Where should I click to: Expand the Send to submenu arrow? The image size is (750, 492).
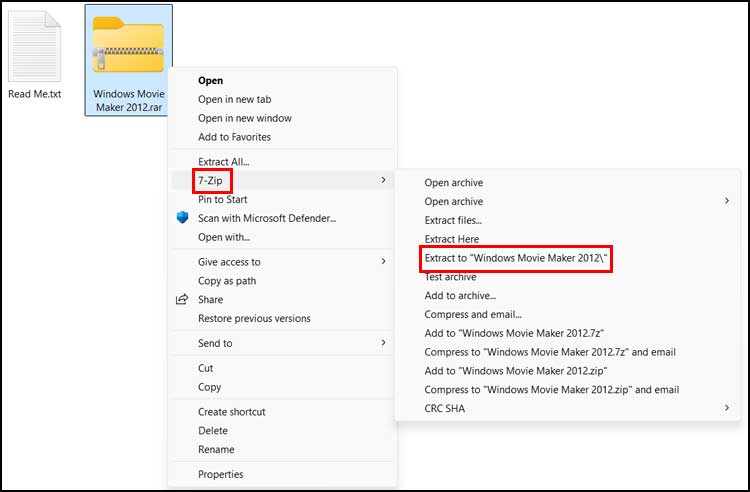383,342
